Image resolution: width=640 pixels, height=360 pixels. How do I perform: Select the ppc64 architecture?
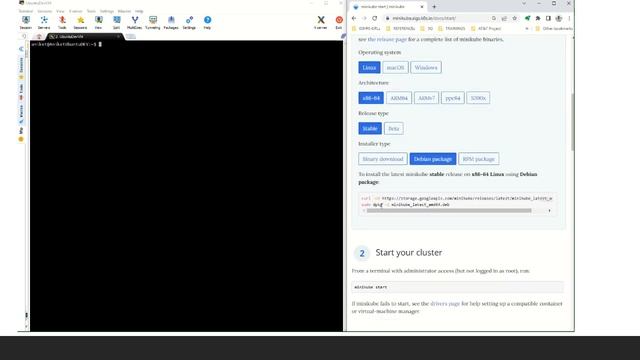(x=453, y=98)
